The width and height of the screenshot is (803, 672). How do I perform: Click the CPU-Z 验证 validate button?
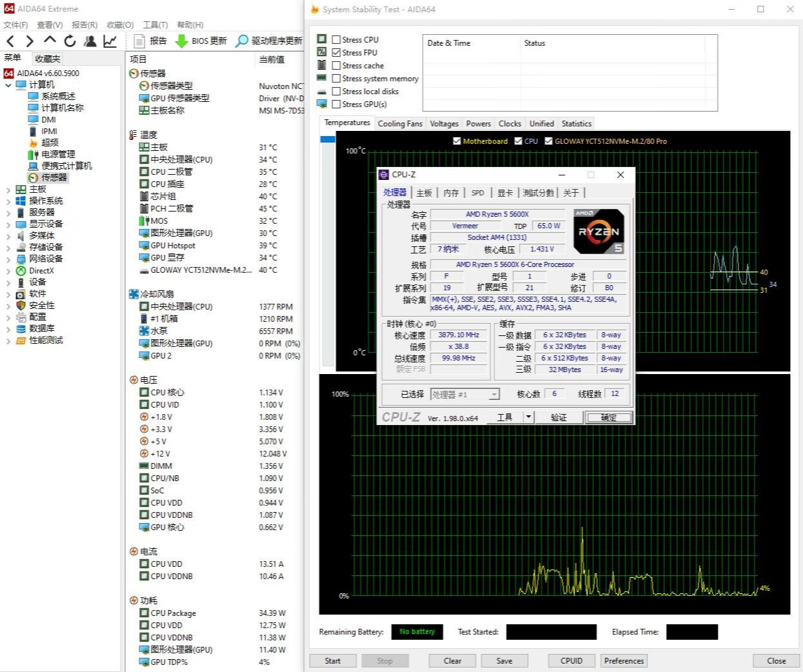pyautogui.click(x=559, y=417)
